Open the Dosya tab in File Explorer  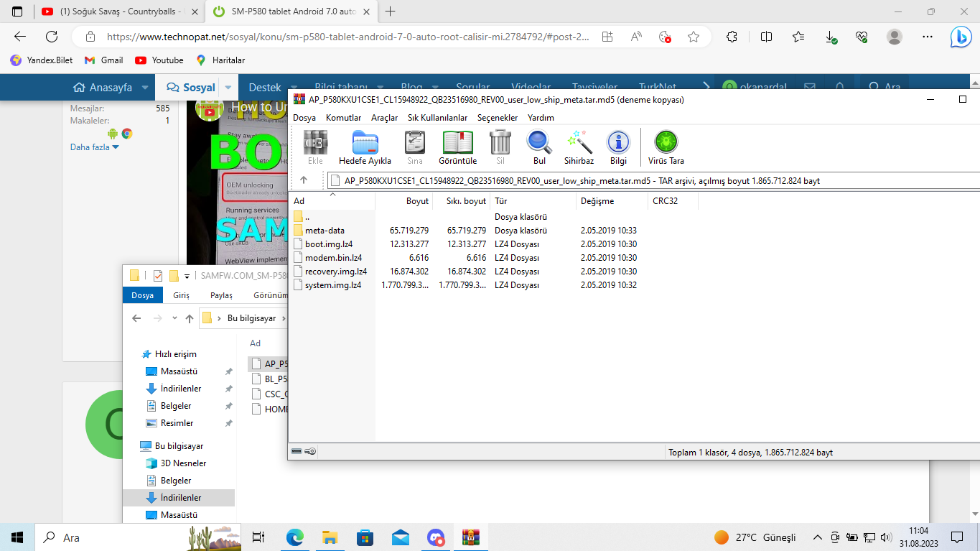(142, 295)
